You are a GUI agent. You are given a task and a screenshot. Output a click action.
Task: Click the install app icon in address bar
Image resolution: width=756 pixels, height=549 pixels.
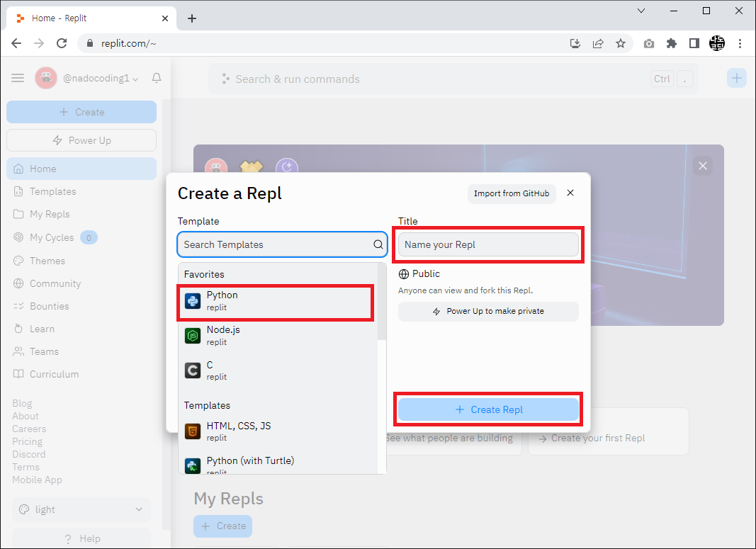coord(575,43)
